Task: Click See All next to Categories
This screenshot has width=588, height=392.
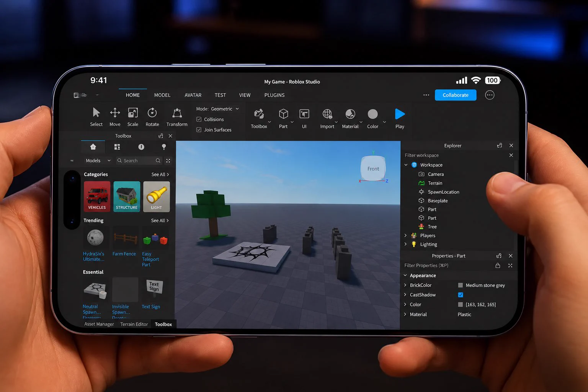Action: pyautogui.click(x=160, y=175)
